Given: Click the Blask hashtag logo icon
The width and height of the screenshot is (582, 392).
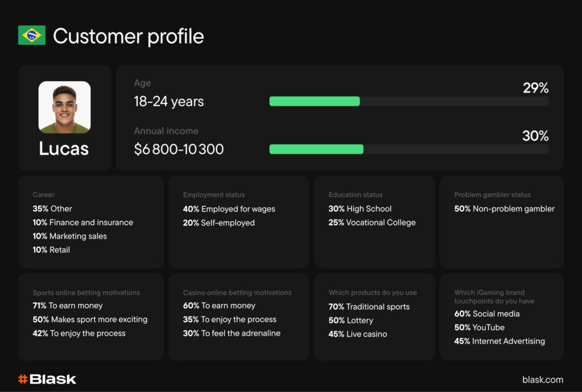Looking at the screenshot, I should click(23, 379).
